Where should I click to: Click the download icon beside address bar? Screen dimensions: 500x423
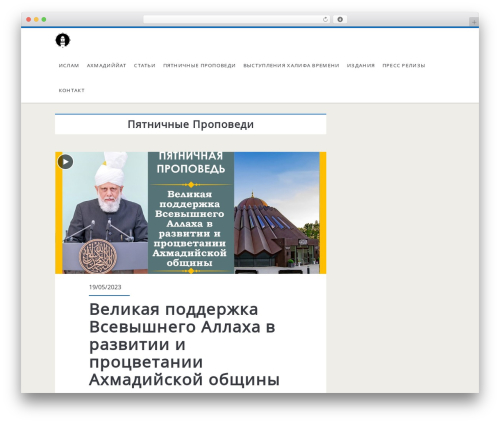pyautogui.click(x=340, y=19)
